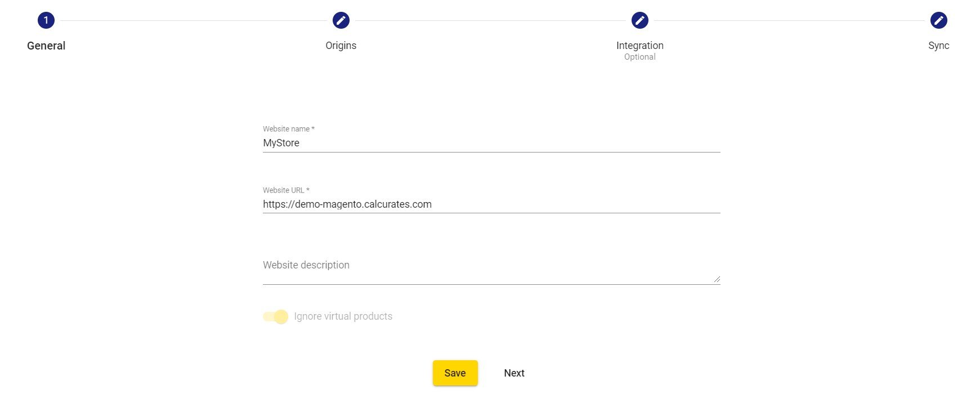Viewport: 980px width, 394px height.
Task: Click into the Website description textarea
Action: click(491, 270)
